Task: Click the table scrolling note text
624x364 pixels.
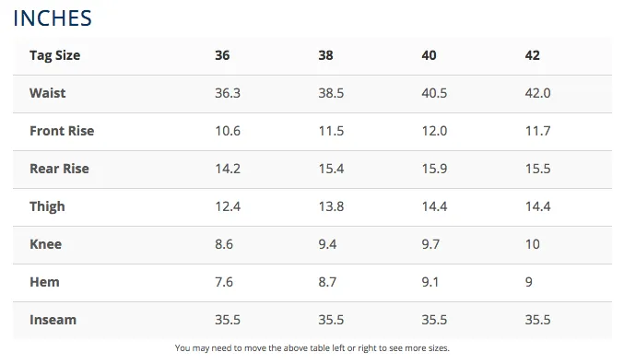Action: click(312, 348)
